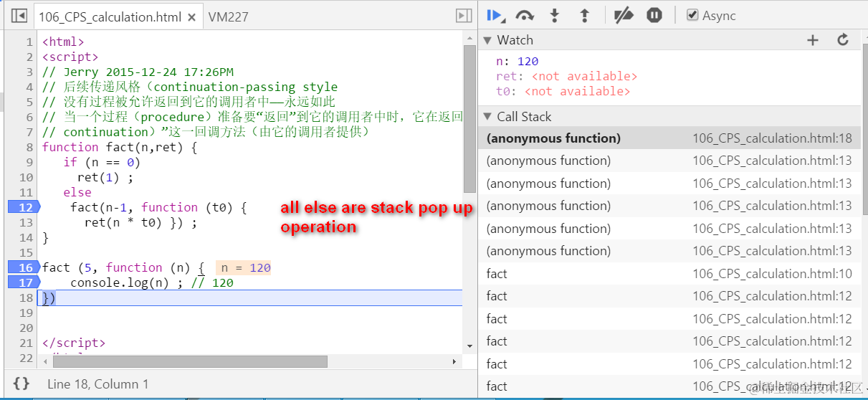Image resolution: width=868 pixels, height=400 pixels.
Task: Collapse the Call Stack section
Action: coord(487,116)
